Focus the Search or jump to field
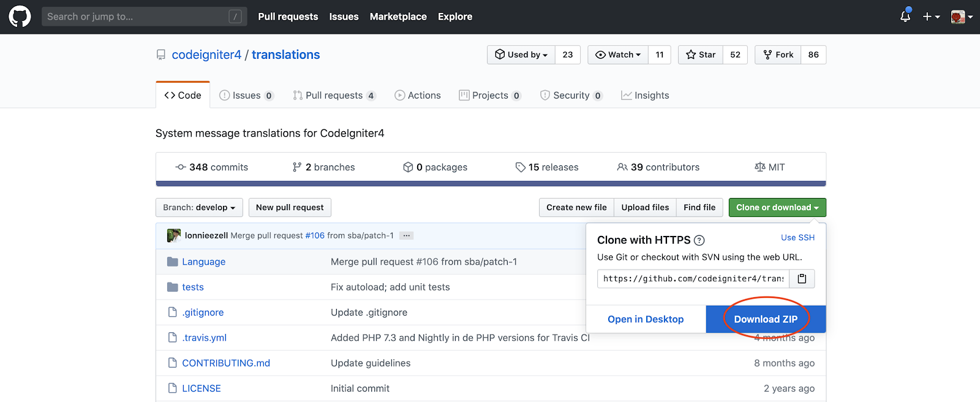The image size is (980, 402). point(145,17)
